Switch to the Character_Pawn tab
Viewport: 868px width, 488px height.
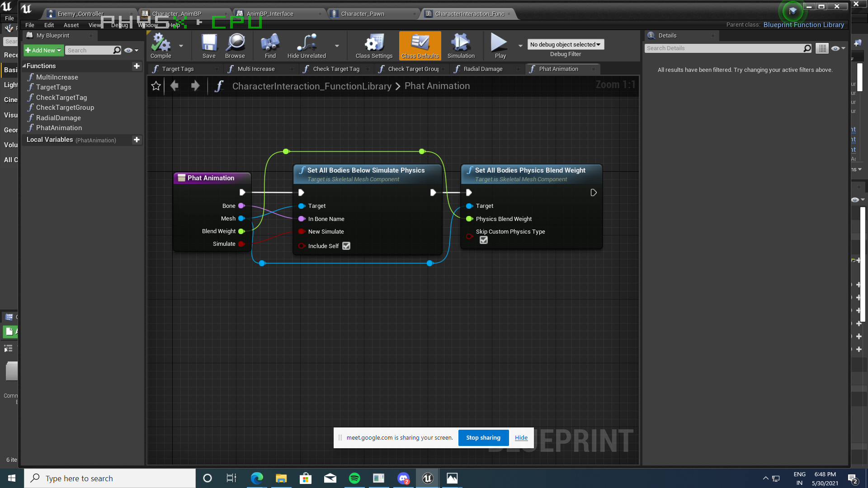coord(363,14)
